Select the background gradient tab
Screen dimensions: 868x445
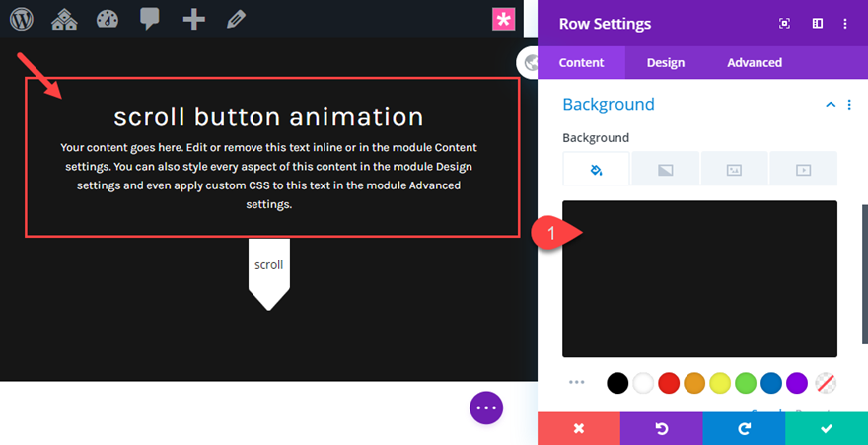(666, 169)
